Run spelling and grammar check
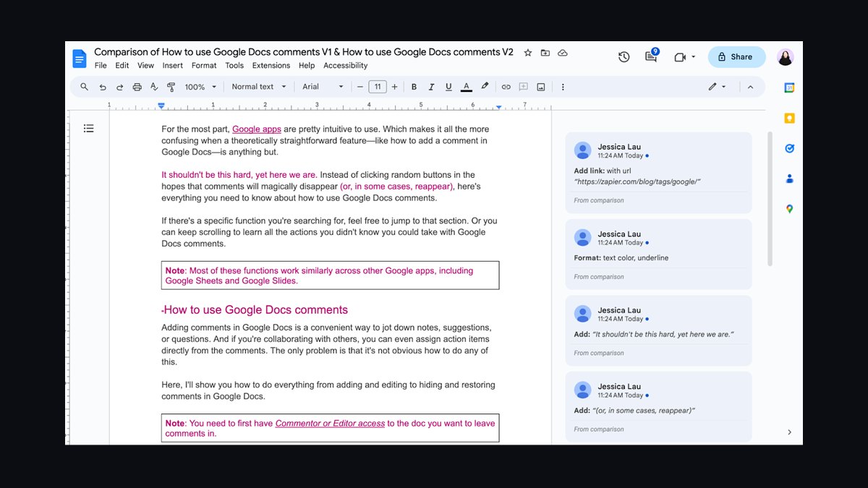This screenshot has height=488, width=868. click(154, 87)
